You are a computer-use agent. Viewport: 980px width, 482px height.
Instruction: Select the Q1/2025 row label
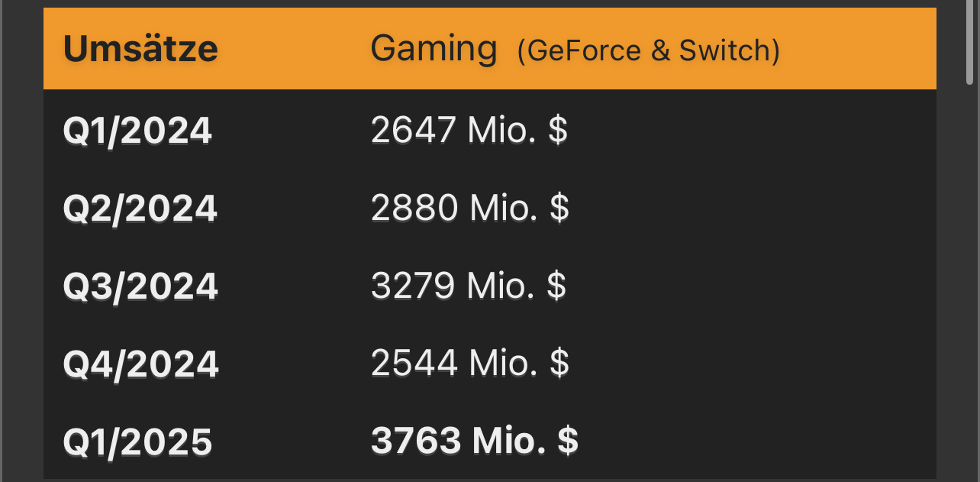click(x=137, y=442)
